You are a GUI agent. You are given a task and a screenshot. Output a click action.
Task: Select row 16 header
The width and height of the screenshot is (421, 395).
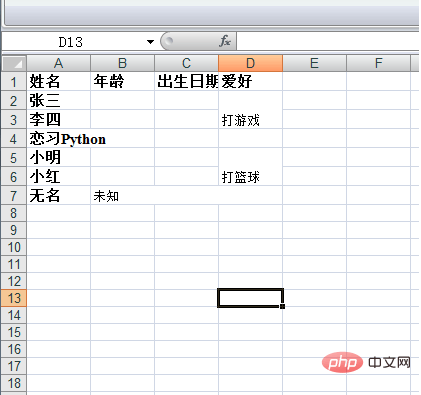click(x=14, y=349)
